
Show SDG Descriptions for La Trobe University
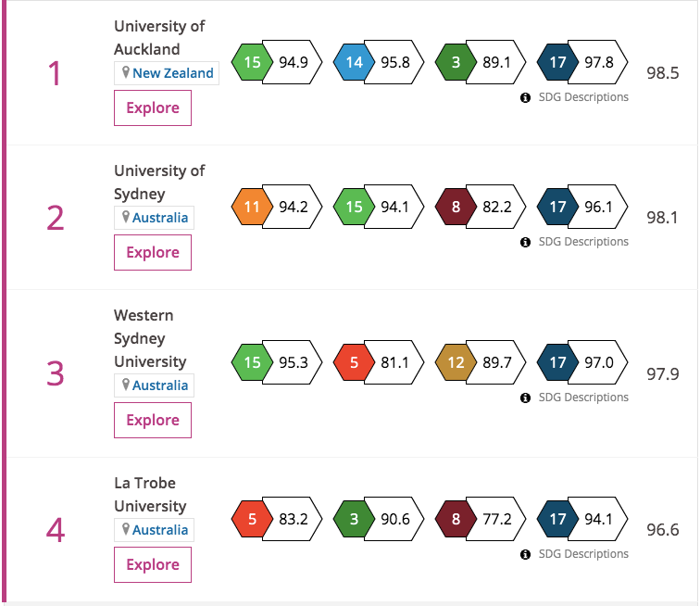tap(583, 554)
